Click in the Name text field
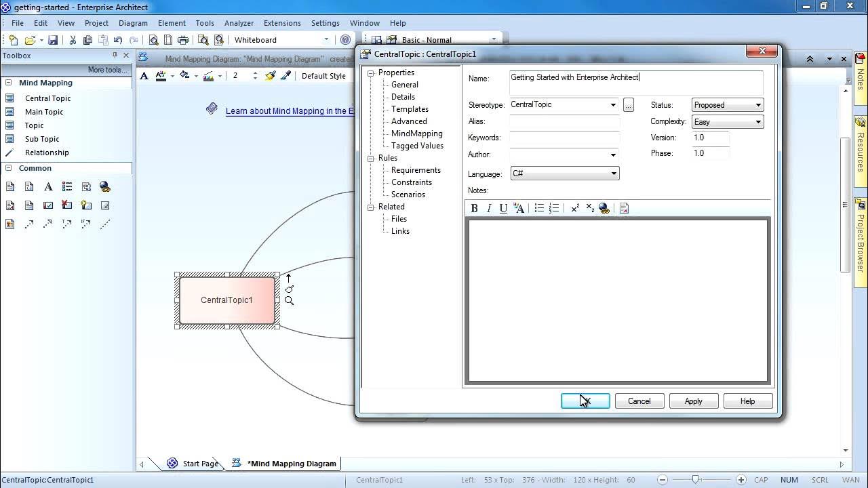The width and height of the screenshot is (868, 488). [x=636, y=82]
